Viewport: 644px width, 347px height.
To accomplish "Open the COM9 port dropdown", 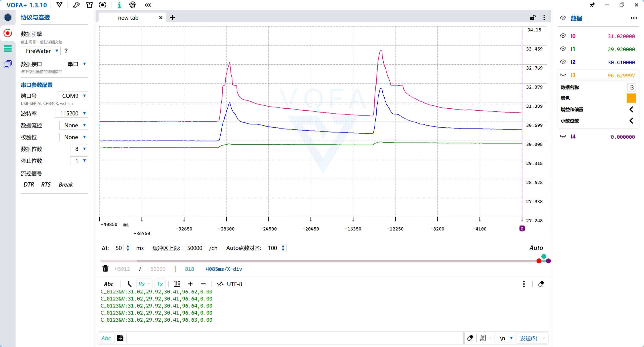I will coord(73,96).
